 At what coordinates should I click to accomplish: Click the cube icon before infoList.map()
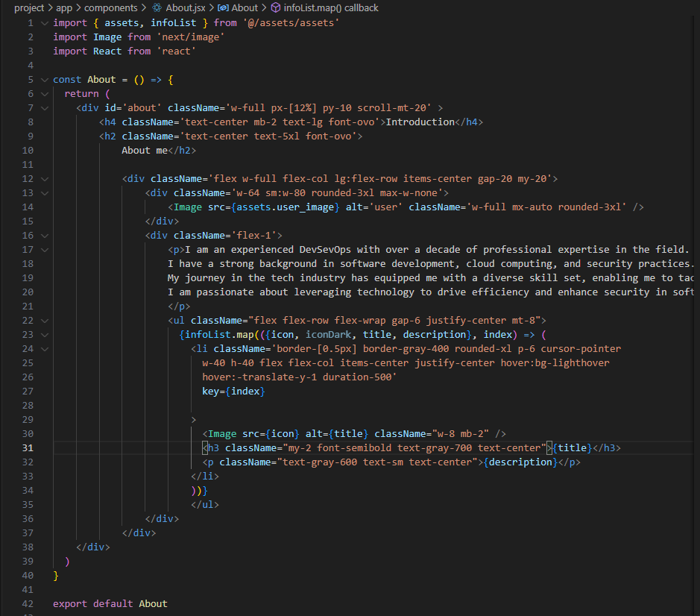276,8
